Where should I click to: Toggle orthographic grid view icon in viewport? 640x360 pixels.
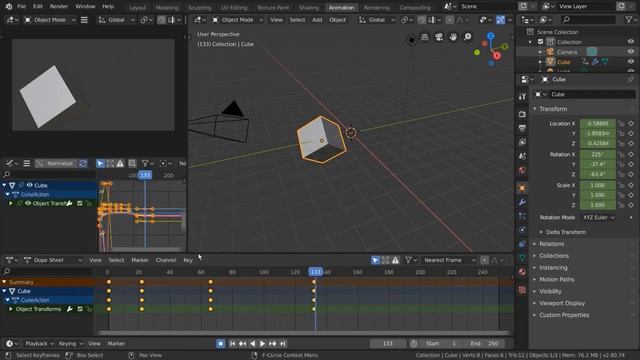point(424,37)
